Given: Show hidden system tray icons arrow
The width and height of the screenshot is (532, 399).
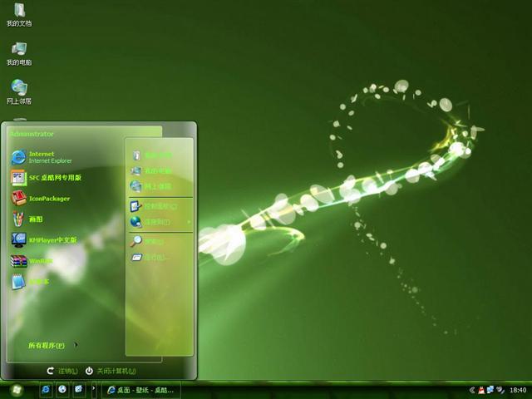Looking at the screenshot, I should 472,390.
